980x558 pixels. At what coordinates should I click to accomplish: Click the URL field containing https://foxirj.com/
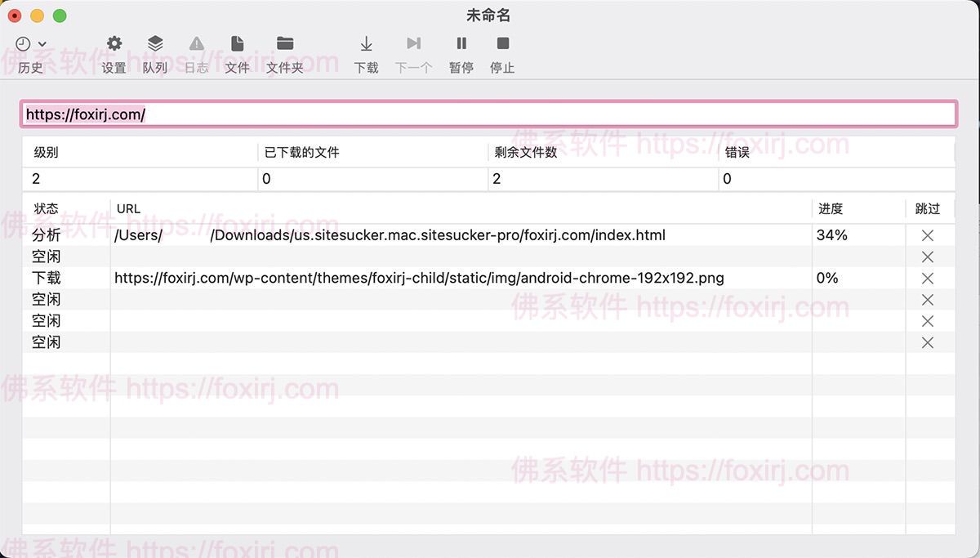pyautogui.click(x=488, y=114)
